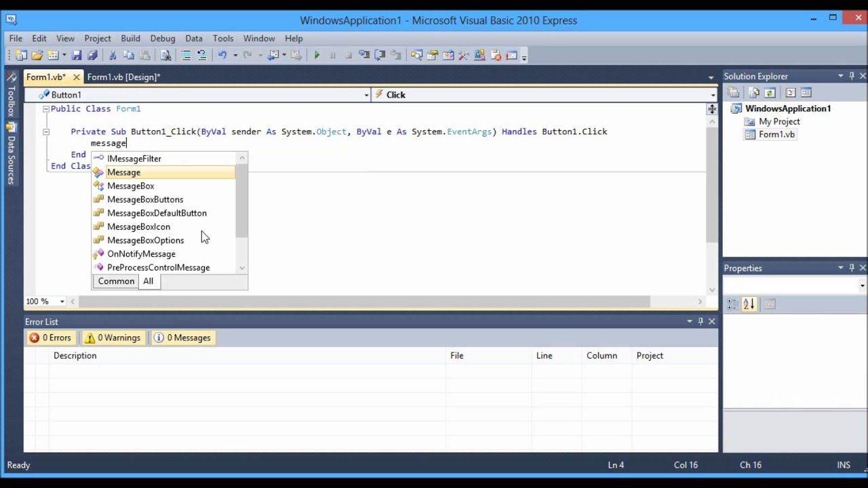
Task: Select My Project in Solution Explorer
Action: (779, 121)
